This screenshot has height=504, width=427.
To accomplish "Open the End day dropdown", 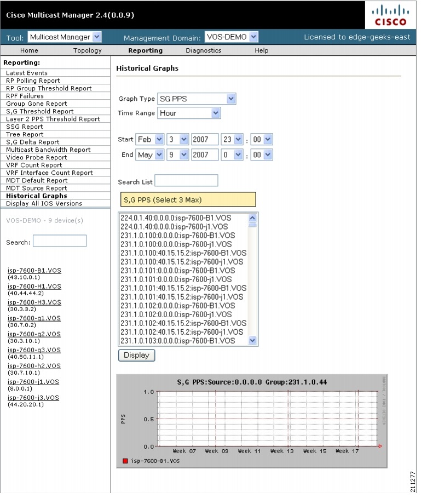I will [178, 155].
